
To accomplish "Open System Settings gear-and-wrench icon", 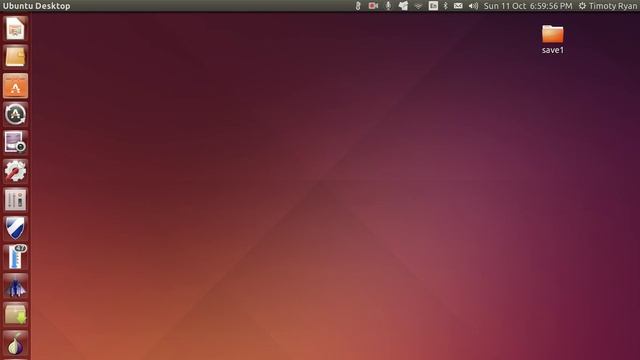I will coord(16,171).
